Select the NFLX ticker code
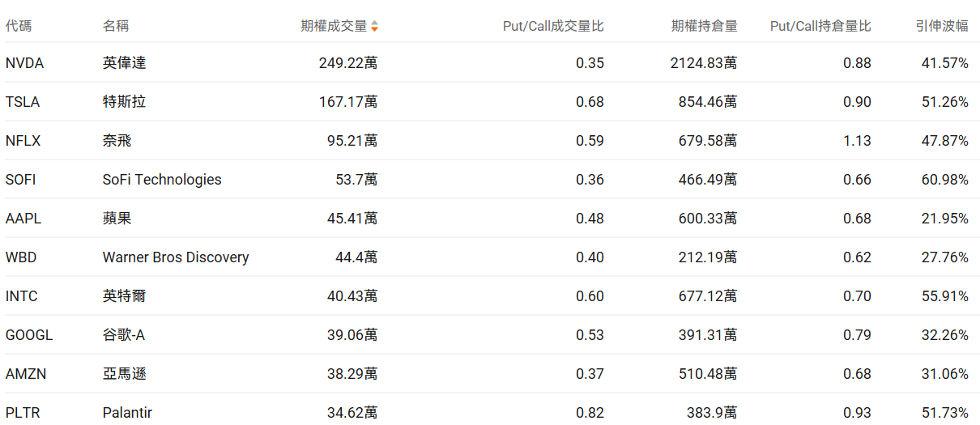This screenshot has height=425, width=980. click(x=23, y=141)
